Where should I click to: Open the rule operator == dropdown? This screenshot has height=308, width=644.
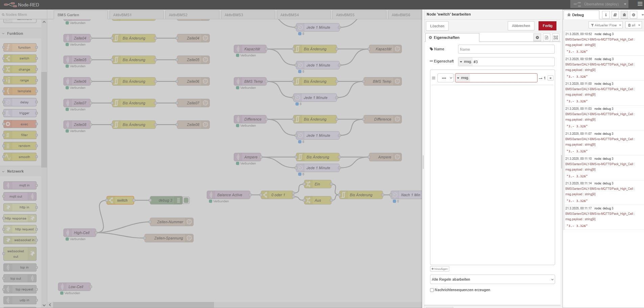pos(445,78)
